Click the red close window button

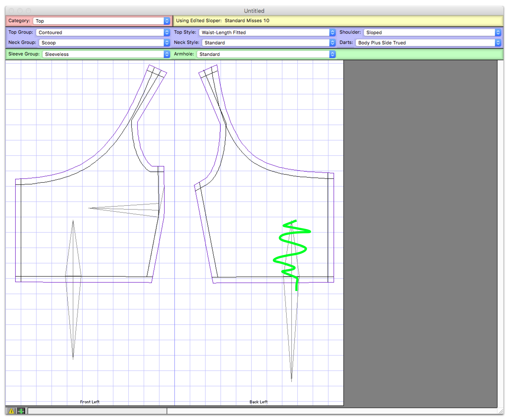coord(11,11)
